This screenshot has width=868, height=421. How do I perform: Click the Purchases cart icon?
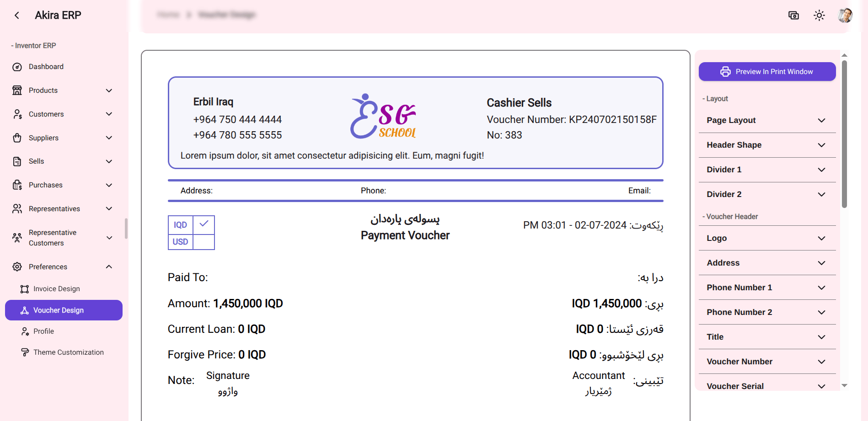tap(17, 185)
